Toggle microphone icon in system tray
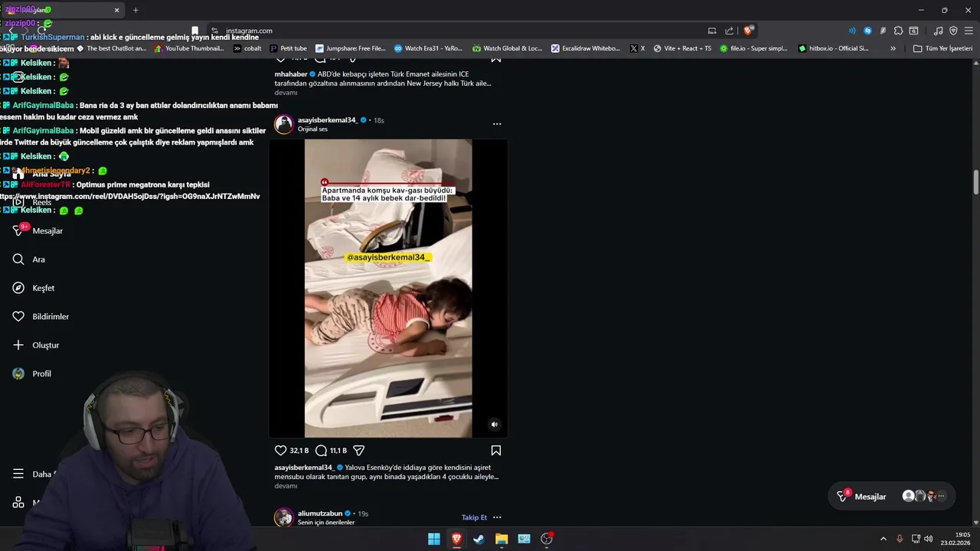This screenshot has height=551, width=980. [900, 539]
